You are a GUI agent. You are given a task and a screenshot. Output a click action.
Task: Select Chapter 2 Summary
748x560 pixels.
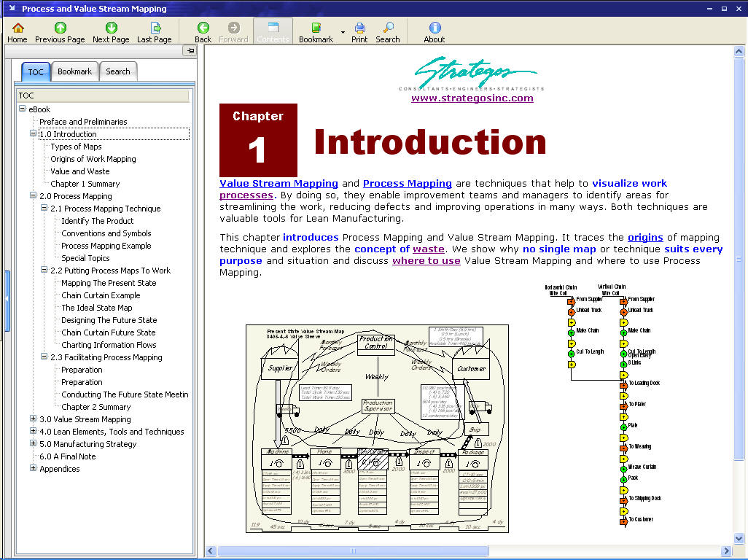coord(96,407)
